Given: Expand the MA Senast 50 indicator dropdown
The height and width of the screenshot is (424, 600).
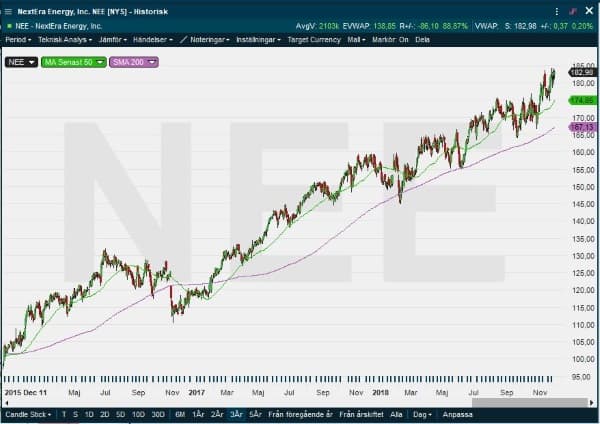Looking at the screenshot, I should (73, 62).
